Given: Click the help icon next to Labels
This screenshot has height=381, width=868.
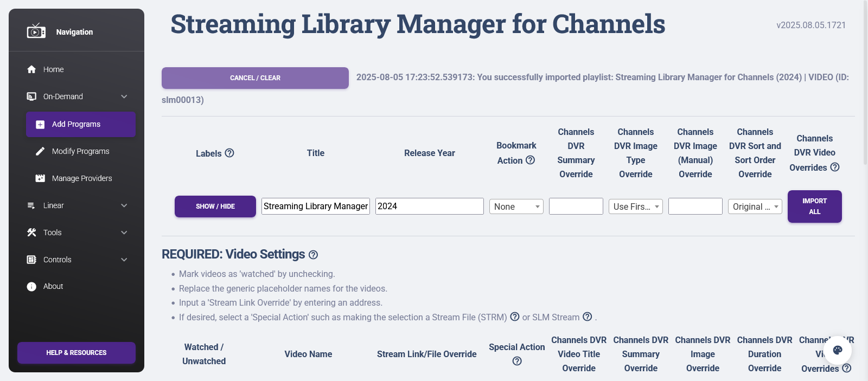Looking at the screenshot, I should click(229, 153).
